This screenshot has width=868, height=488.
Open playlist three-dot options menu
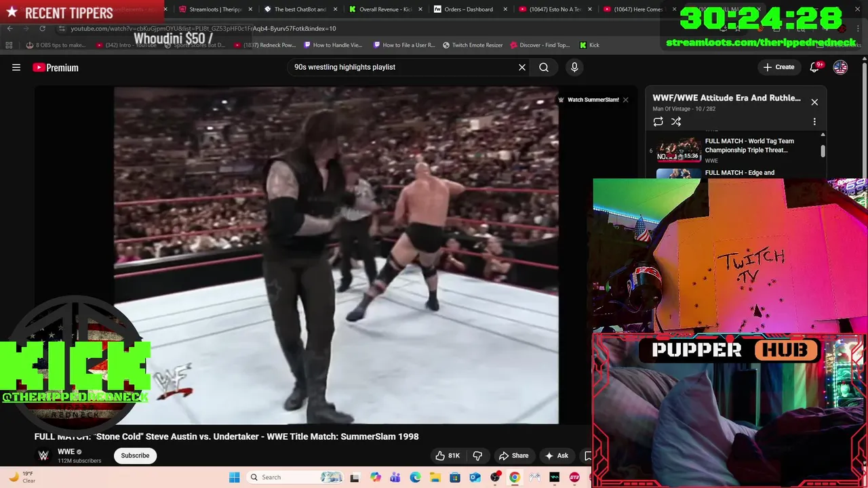814,122
